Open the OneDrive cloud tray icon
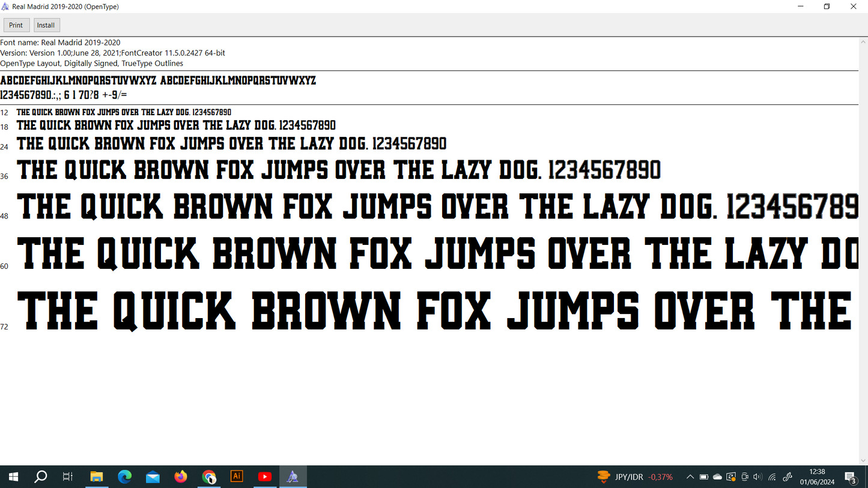The width and height of the screenshot is (868, 488). pyautogui.click(x=718, y=477)
